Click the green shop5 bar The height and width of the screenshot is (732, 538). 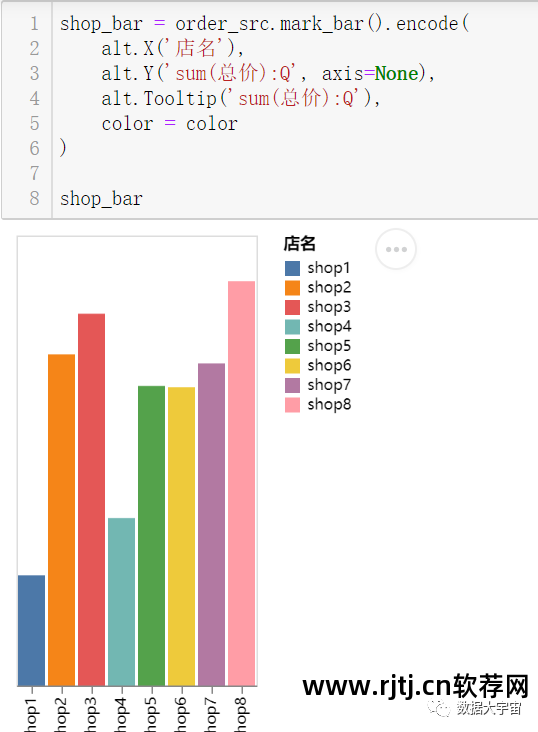tap(152, 536)
